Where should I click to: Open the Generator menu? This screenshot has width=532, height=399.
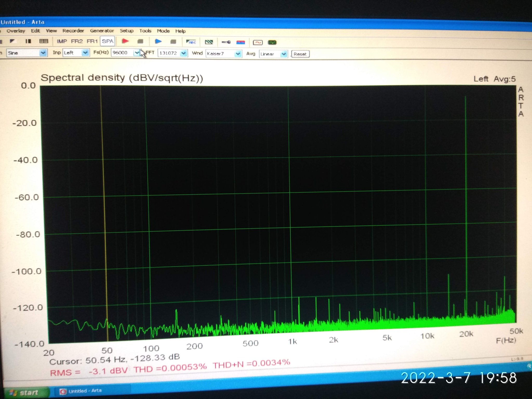click(x=102, y=31)
